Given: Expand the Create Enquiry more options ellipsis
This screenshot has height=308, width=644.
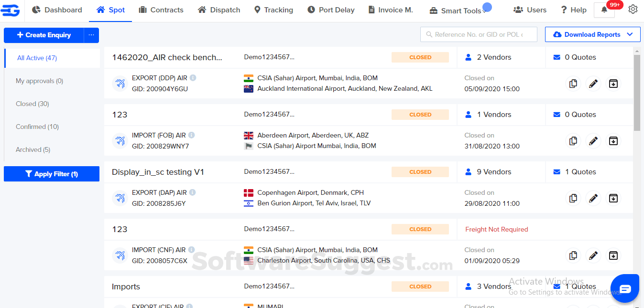Looking at the screenshot, I should click(x=91, y=35).
